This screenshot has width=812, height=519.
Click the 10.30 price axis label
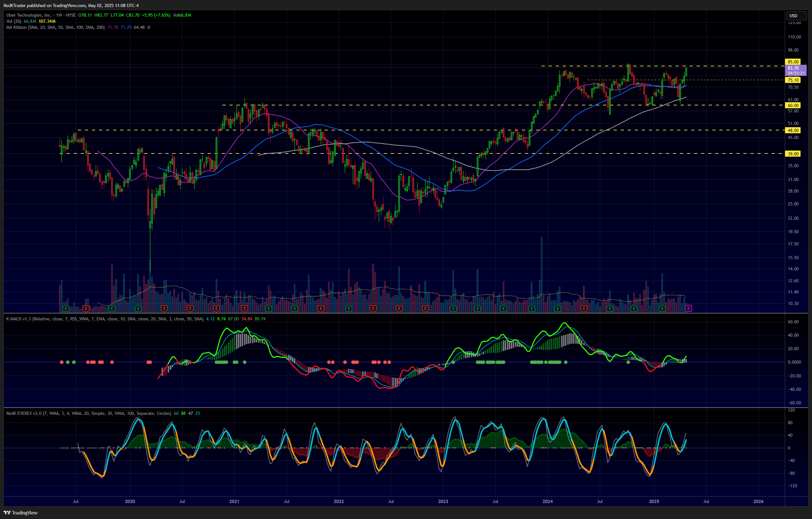[793, 303]
